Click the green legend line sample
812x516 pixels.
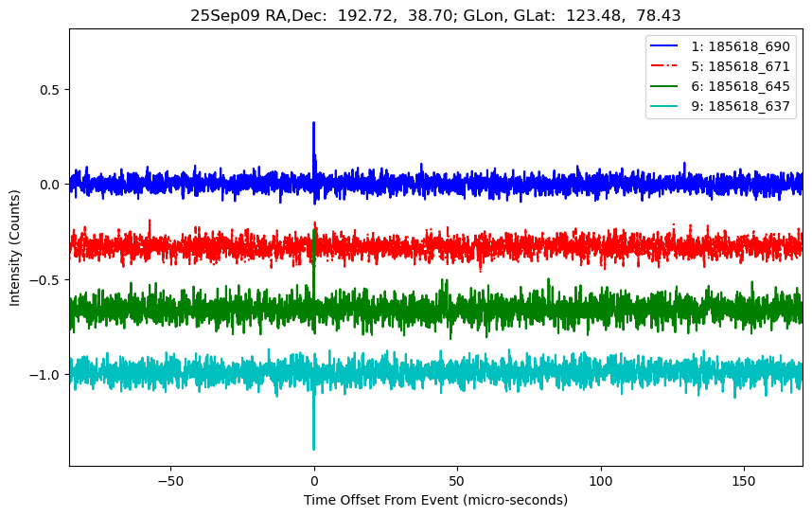[x=664, y=86]
